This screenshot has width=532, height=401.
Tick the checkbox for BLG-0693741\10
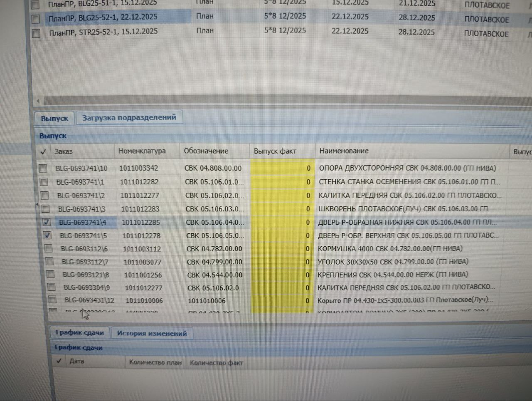tap(43, 168)
